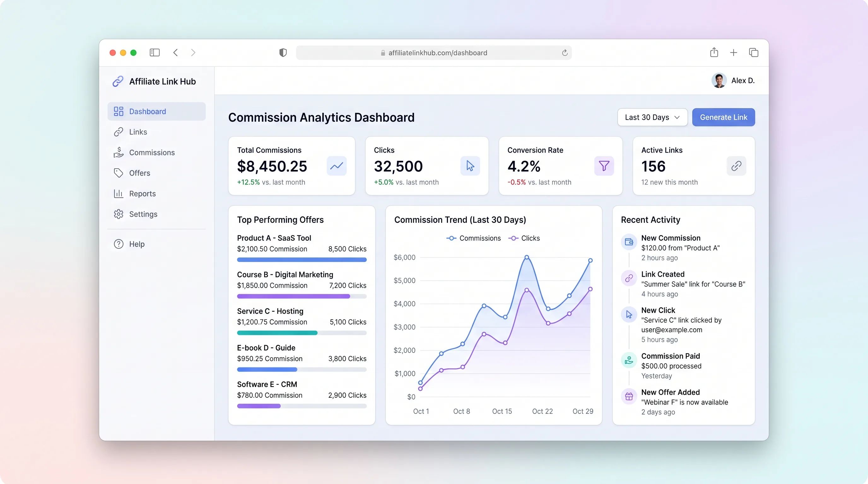Select the Product A - SaaS Tool offer title
The image size is (868, 484).
click(274, 238)
